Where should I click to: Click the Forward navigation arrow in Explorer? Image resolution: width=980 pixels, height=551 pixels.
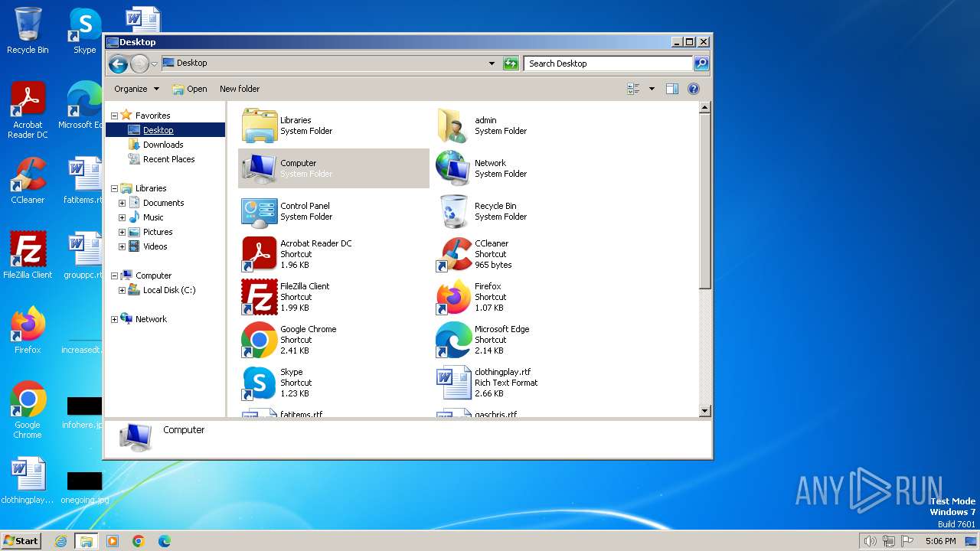(139, 64)
